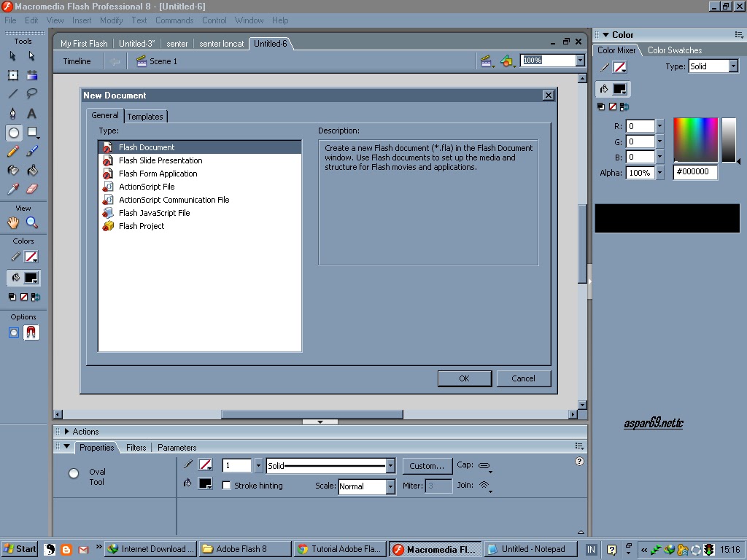The image size is (747, 560).
Task: Select the Eraser tool
Action: point(32,189)
